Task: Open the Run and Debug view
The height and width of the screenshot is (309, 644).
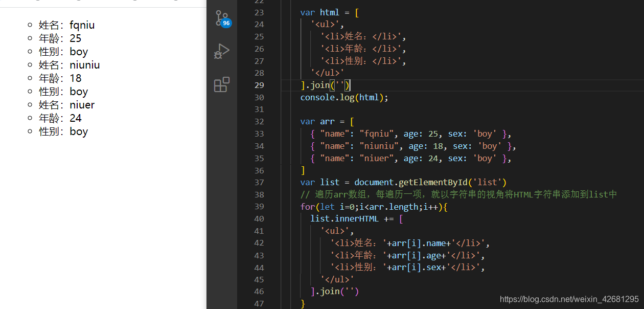Action: (x=222, y=51)
